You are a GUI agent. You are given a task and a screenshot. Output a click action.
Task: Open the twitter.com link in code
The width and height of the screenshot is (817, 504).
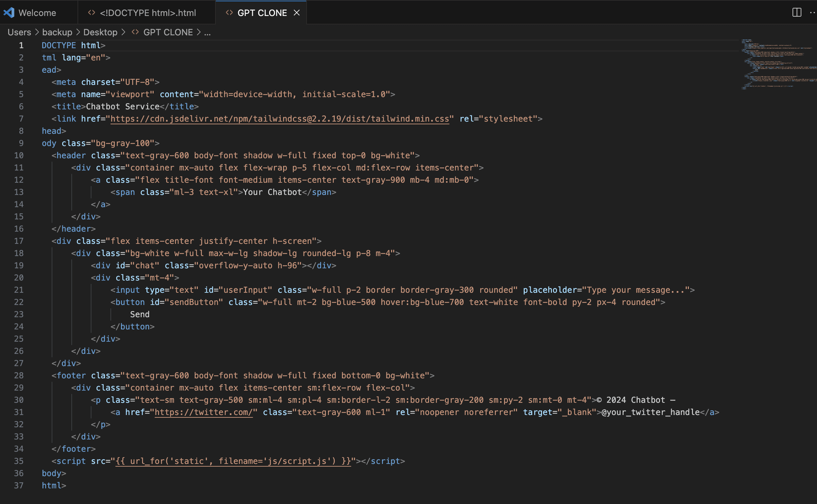tap(203, 412)
